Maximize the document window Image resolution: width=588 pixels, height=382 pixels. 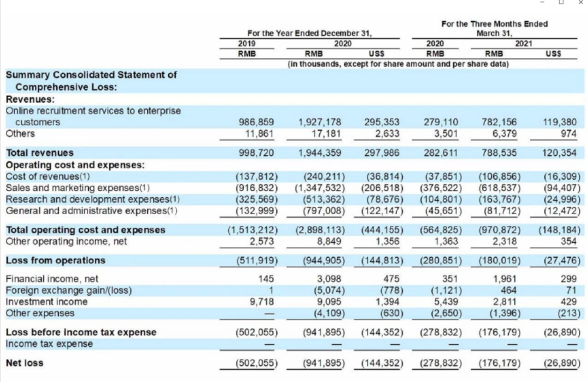[x=562, y=2]
